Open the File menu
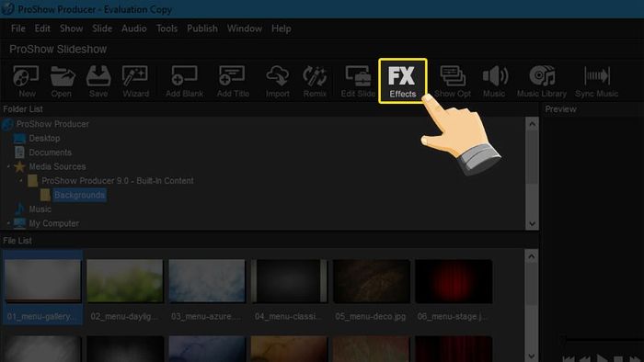This screenshot has height=362, width=644. [18, 28]
